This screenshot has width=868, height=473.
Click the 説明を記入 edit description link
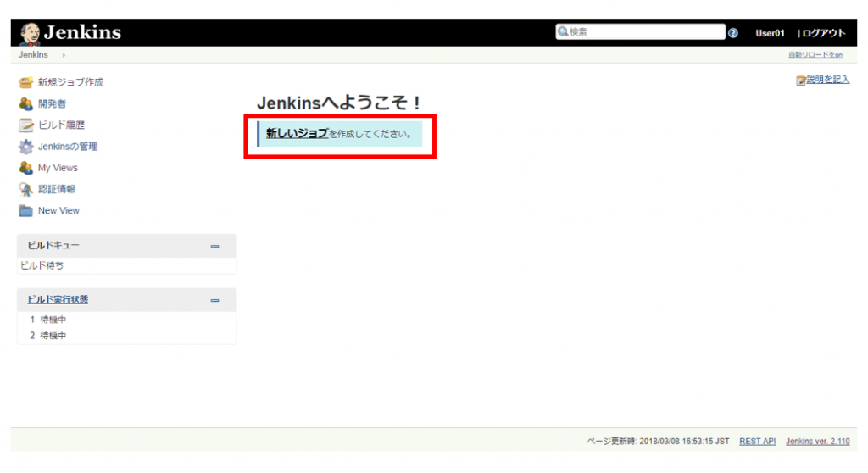click(827, 80)
